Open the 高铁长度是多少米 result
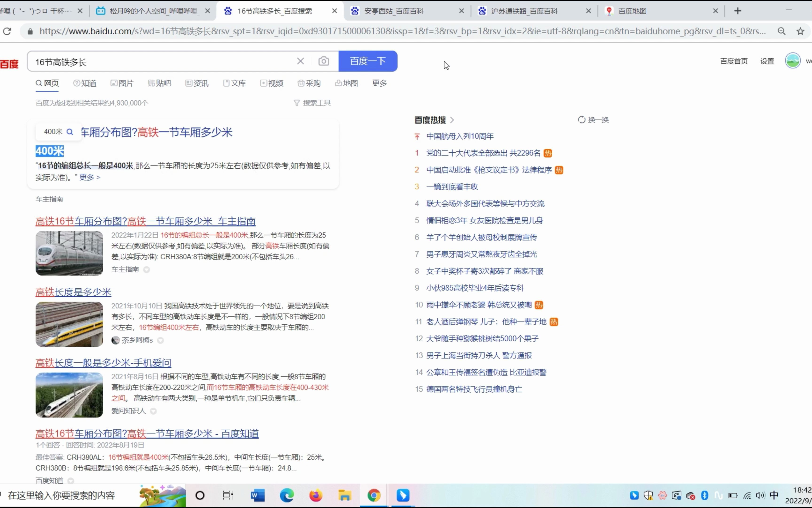This screenshot has height=508, width=812. 73,292
